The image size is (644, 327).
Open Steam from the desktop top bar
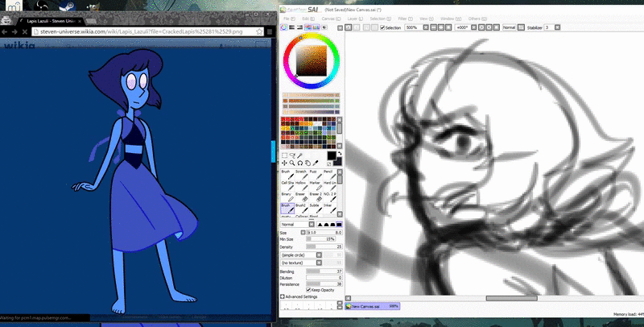click(67, 6)
